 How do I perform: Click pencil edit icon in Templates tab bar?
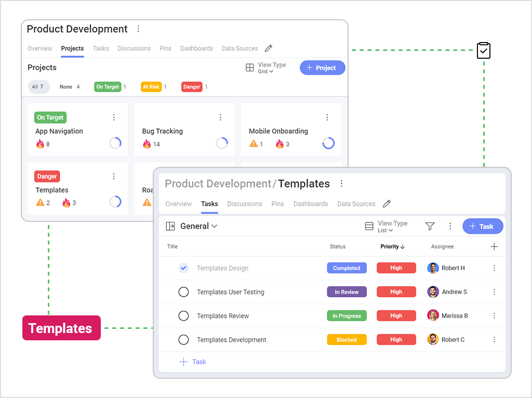(387, 204)
